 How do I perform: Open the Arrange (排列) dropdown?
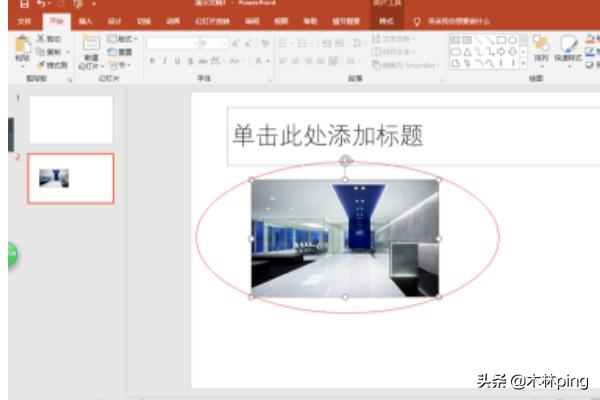pos(541,51)
